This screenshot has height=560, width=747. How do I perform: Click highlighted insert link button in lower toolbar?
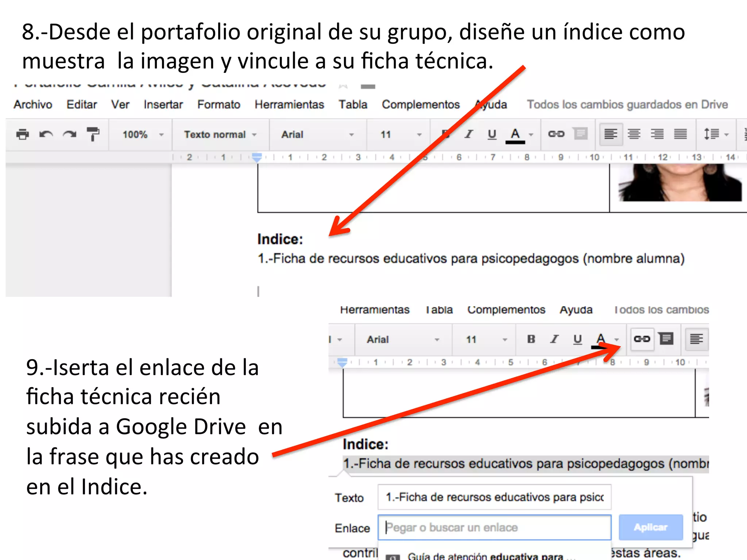click(x=642, y=339)
